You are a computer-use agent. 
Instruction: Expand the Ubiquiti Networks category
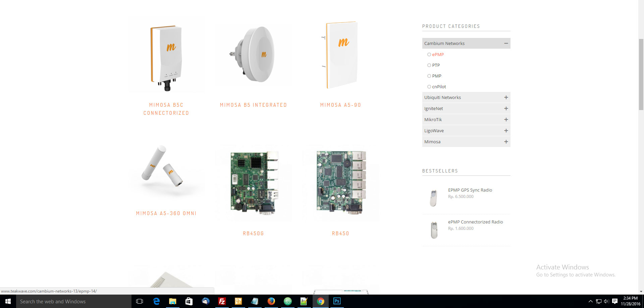pyautogui.click(x=506, y=97)
